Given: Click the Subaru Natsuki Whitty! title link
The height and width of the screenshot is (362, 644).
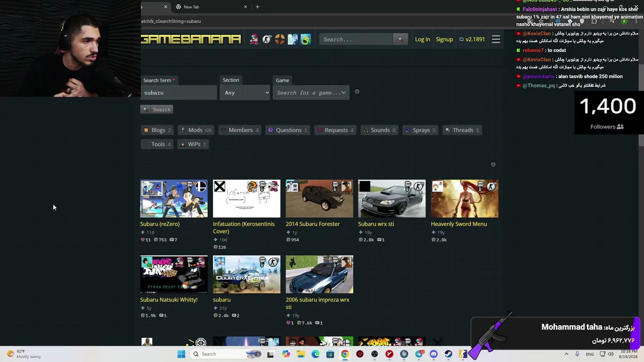Looking at the screenshot, I should [x=169, y=300].
